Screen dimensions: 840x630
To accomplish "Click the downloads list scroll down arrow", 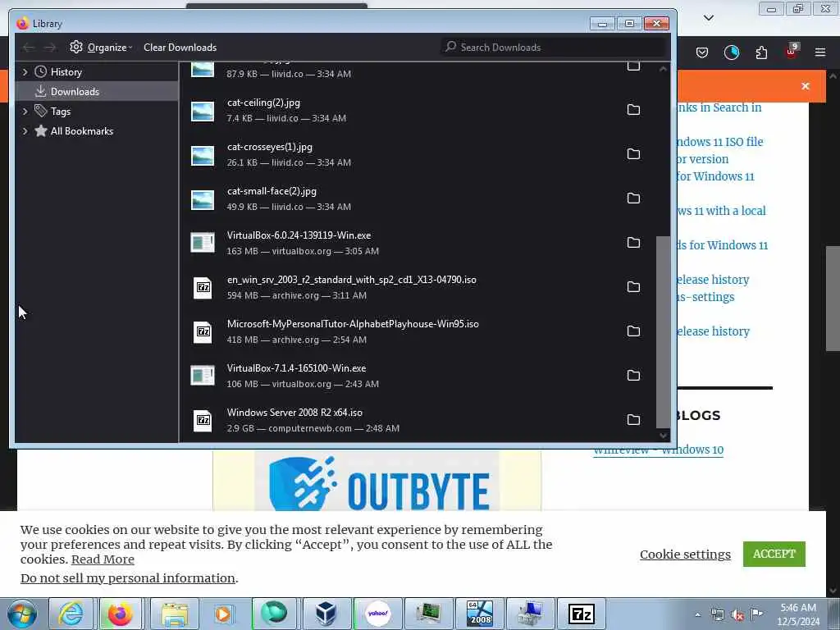I will [x=663, y=436].
